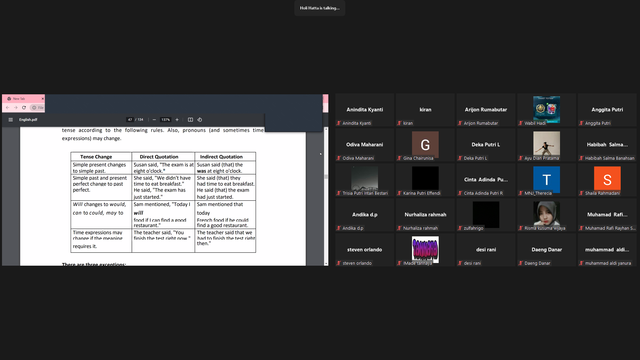
Task: Click kiran's muted microphone icon
Action: click(x=400, y=123)
